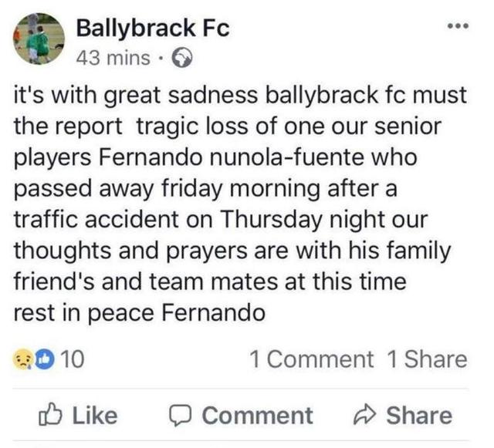The height and width of the screenshot is (448, 494).
Task: Open the three-dot post options menu
Action: coord(458,25)
